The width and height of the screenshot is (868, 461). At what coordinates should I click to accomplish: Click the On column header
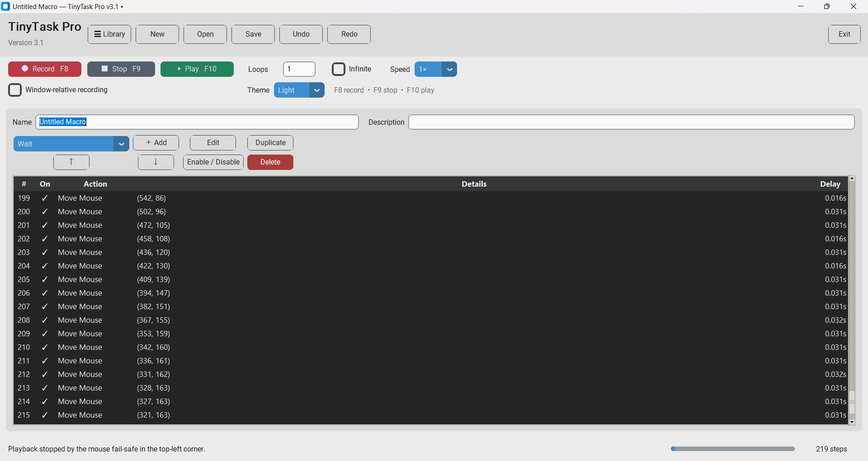coord(45,184)
